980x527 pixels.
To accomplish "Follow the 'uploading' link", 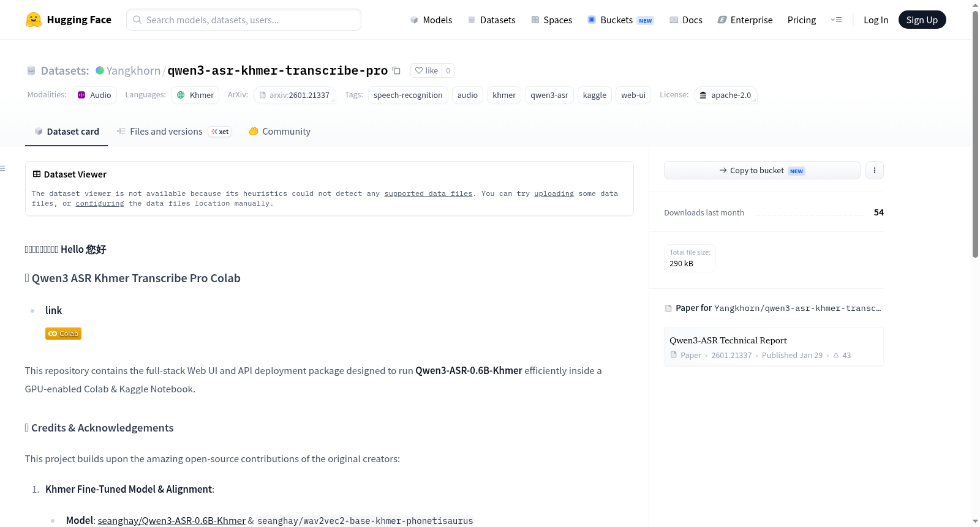I will [554, 193].
